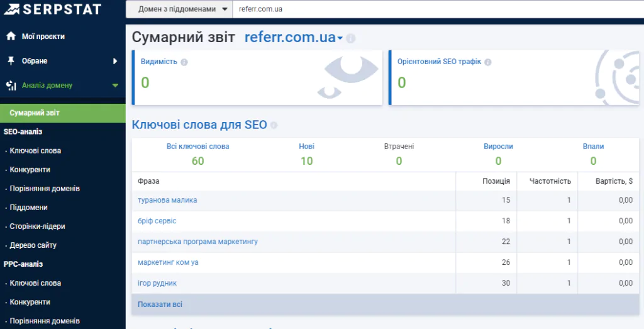Open keyword маркетинг ком уа

(x=168, y=262)
